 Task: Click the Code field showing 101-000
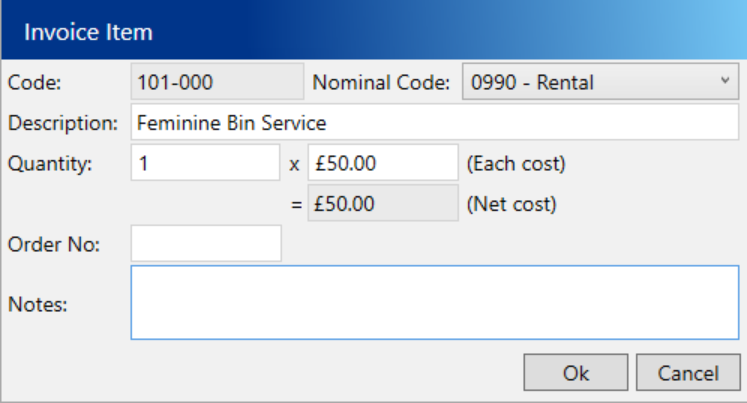[216, 83]
